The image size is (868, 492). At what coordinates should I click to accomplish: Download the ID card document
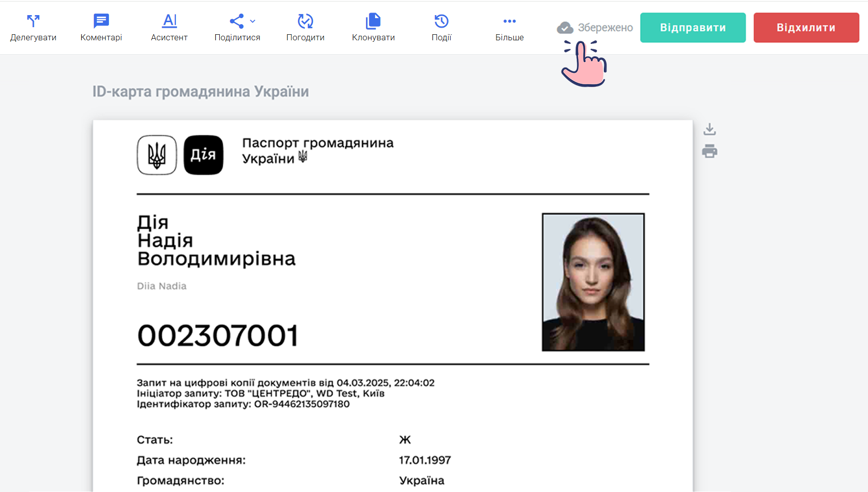click(710, 129)
